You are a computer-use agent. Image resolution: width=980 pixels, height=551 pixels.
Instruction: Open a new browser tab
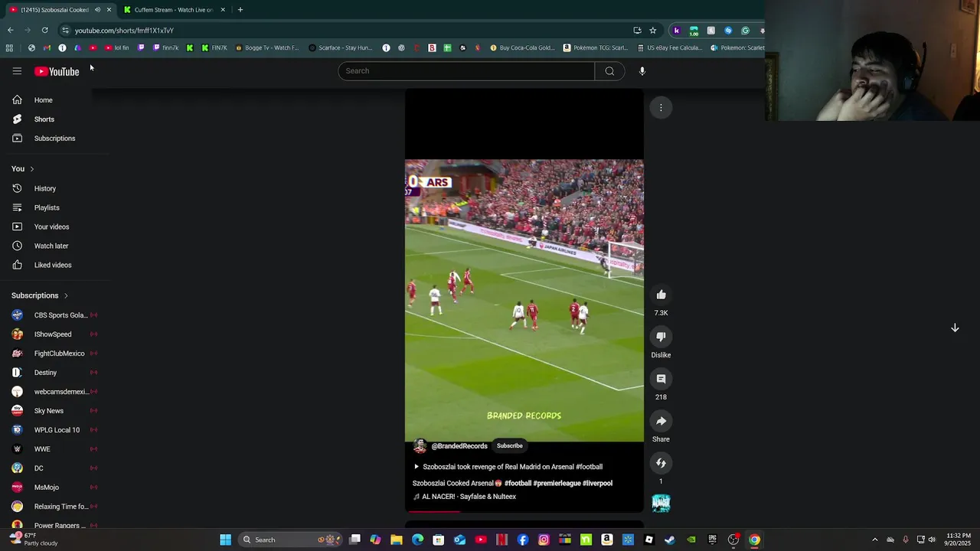pyautogui.click(x=240, y=10)
